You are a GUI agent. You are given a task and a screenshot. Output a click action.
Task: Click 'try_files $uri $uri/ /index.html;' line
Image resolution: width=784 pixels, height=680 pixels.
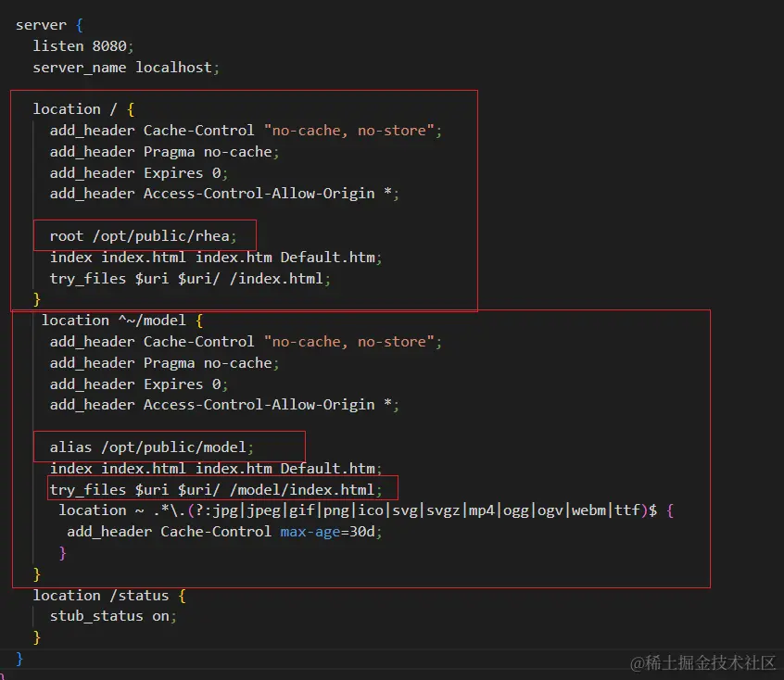click(190, 279)
